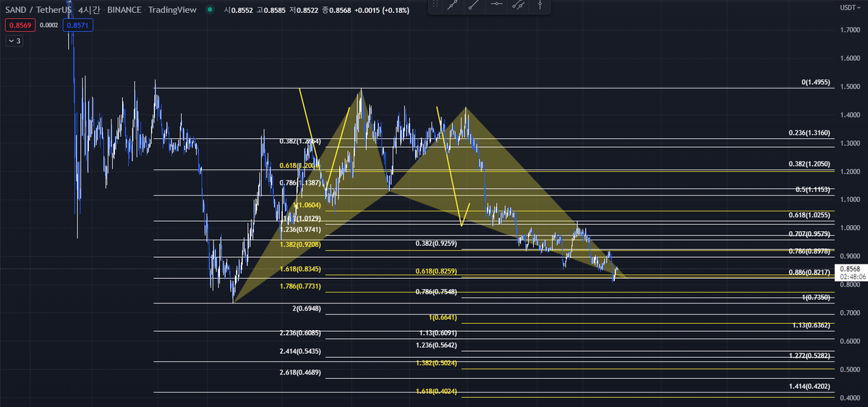The image size is (868, 407).
Task: Click the SAND / TetherUS symbol title
Action: coord(37,10)
